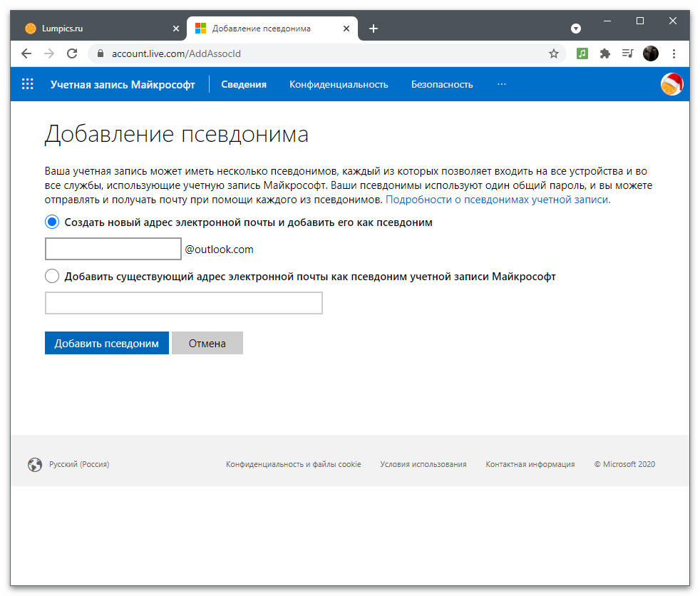Maximize the browser window
Screen dimensions: 700x596
point(639,21)
